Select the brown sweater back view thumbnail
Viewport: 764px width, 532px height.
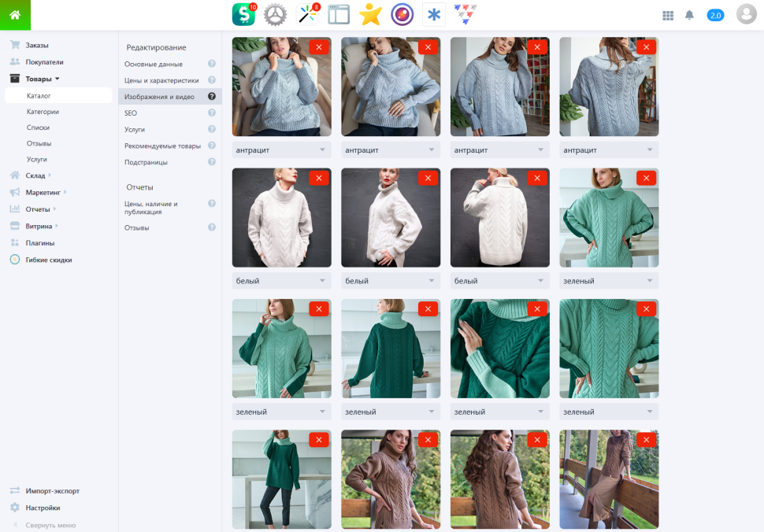click(x=500, y=479)
